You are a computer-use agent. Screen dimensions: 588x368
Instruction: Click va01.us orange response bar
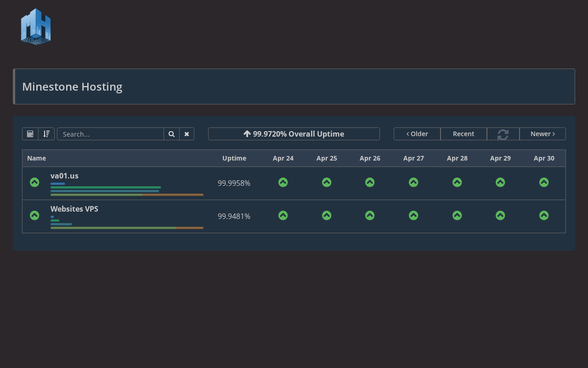(173, 195)
